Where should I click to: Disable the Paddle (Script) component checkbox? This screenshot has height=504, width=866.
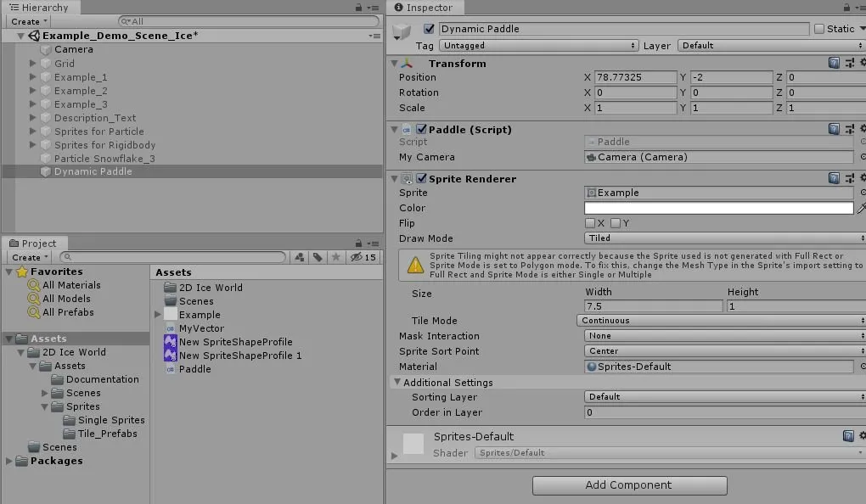tap(421, 129)
